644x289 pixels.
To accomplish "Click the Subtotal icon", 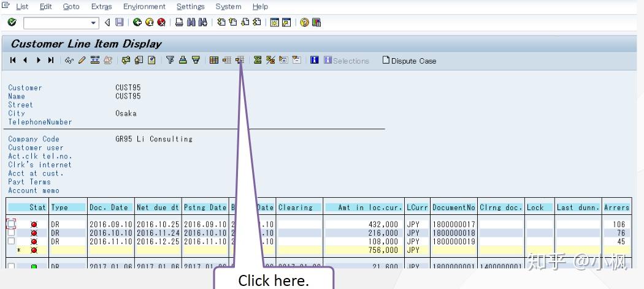I will [270, 60].
